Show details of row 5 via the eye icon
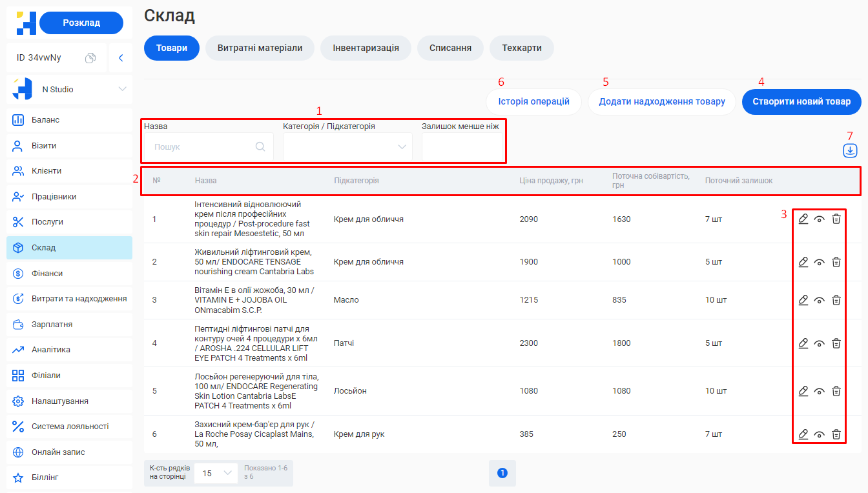Viewport: 868px width, 493px height. 820,391
